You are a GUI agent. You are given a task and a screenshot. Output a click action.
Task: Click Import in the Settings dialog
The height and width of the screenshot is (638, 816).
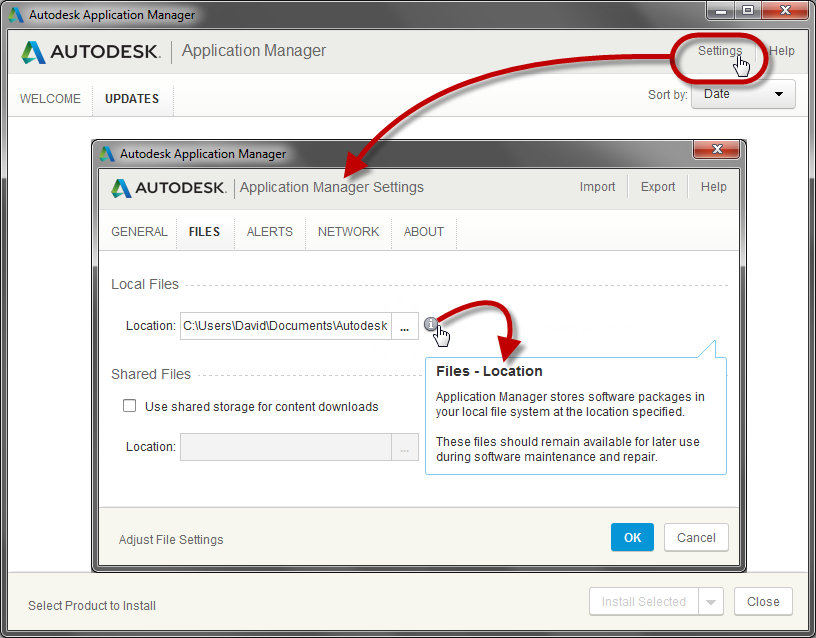[x=597, y=187]
